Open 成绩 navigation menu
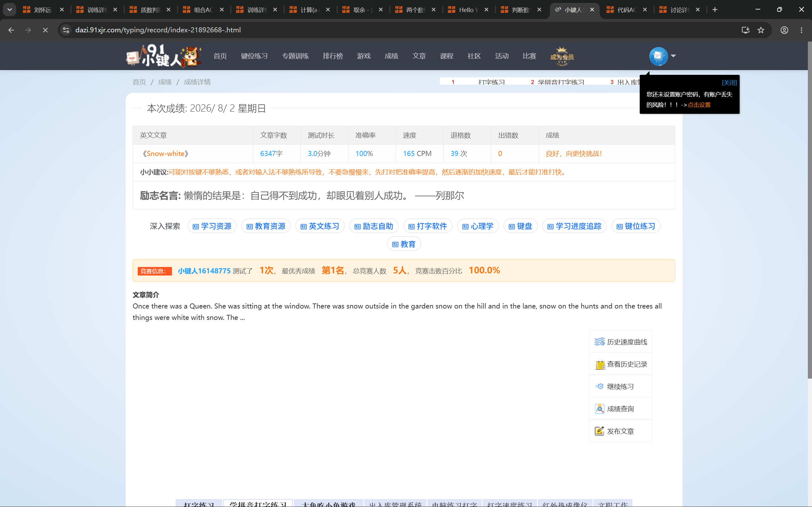The height and width of the screenshot is (507, 812). click(391, 56)
